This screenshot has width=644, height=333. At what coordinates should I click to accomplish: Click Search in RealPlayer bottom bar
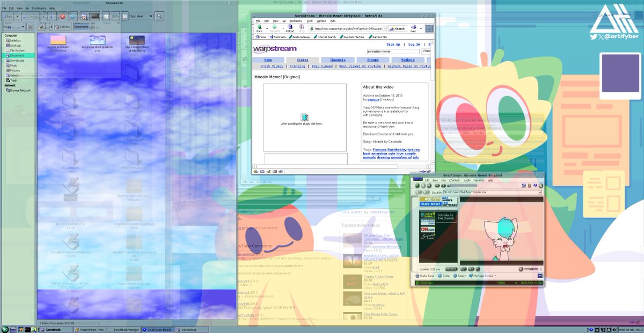pos(459,276)
